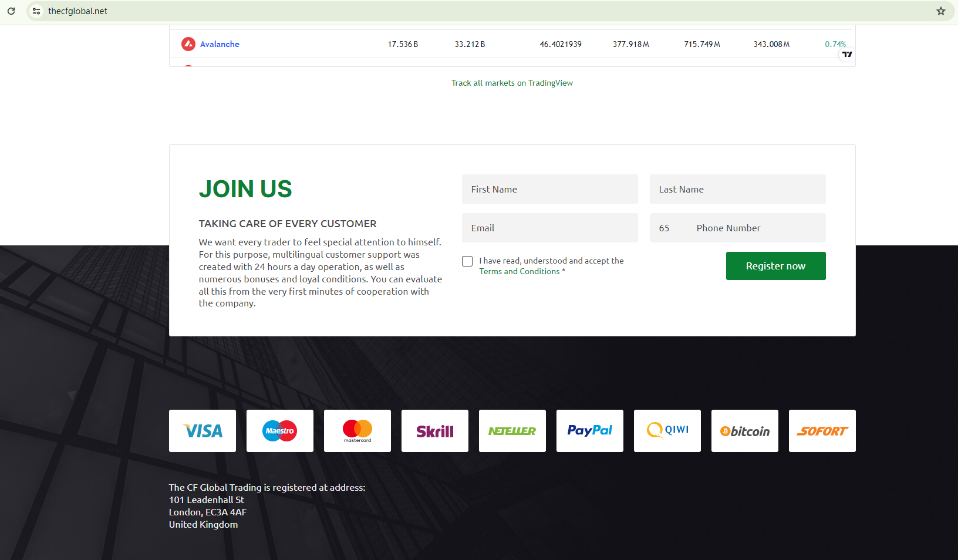Select the VISA payment logo
This screenshot has width=958, height=560.
pyautogui.click(x=203, y=431)
